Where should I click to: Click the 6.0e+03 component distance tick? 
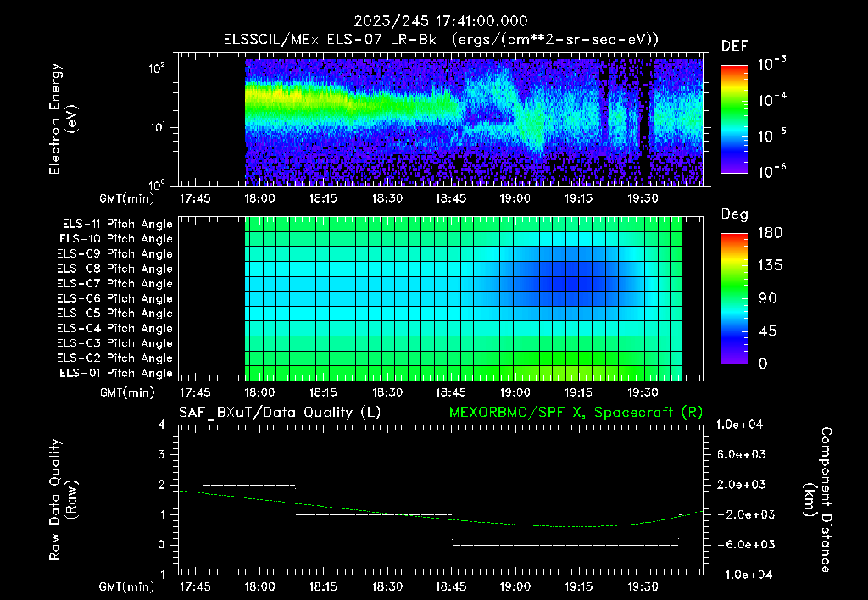741,454
